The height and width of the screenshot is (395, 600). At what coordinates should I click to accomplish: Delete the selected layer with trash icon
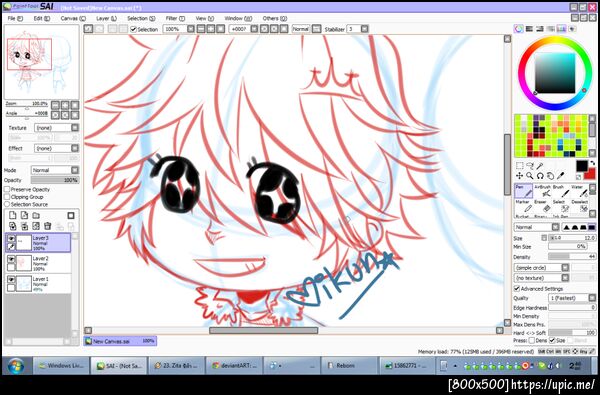(47, 226)
